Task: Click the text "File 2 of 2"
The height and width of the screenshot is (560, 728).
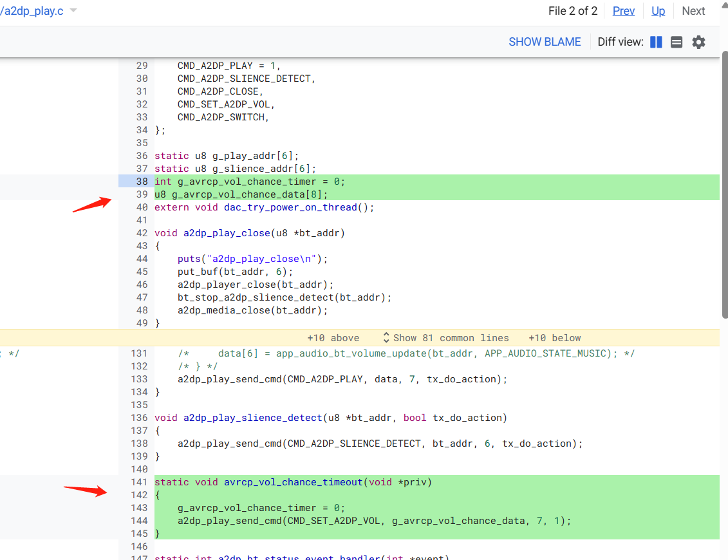Action: click(572, 11)
